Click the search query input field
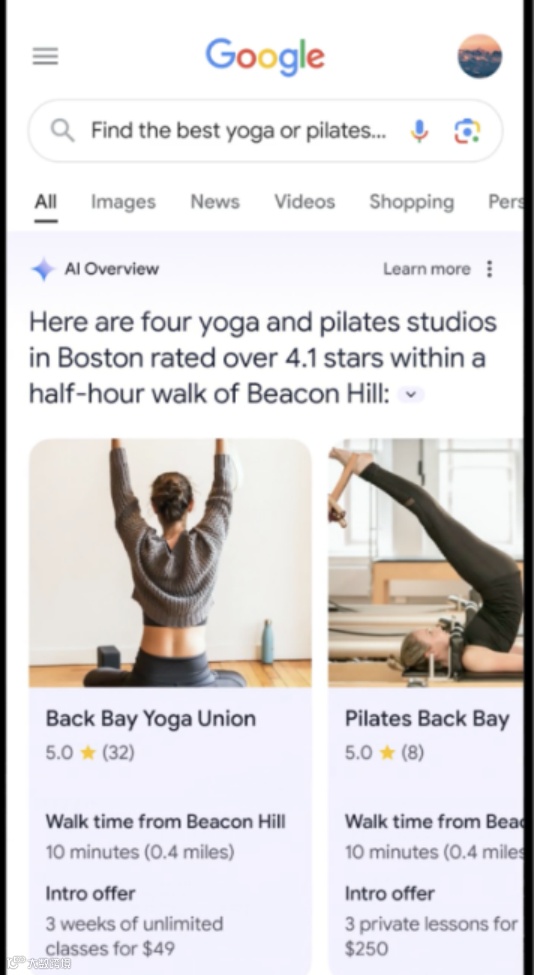The height and width of the screenshot is (975, 534). 239,131
